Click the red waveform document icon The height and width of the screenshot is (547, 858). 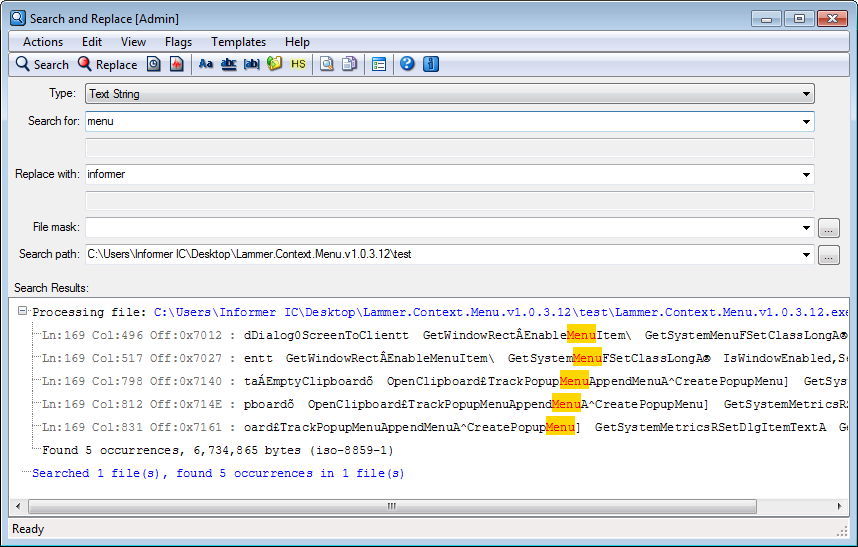[x=176, y=65]
